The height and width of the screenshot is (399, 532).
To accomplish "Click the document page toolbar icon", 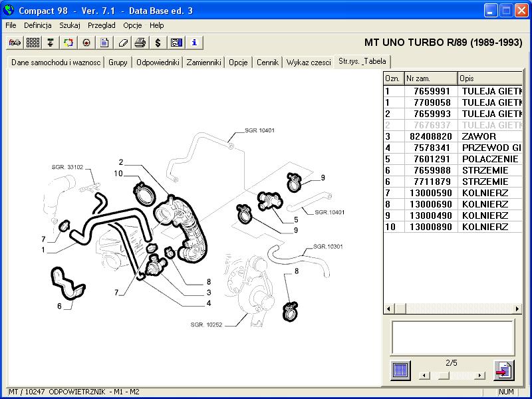I will coord(104,43).
